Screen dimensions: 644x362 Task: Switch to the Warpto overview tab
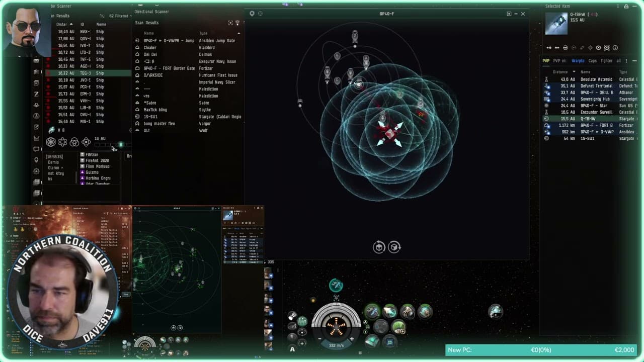point(578,61)
